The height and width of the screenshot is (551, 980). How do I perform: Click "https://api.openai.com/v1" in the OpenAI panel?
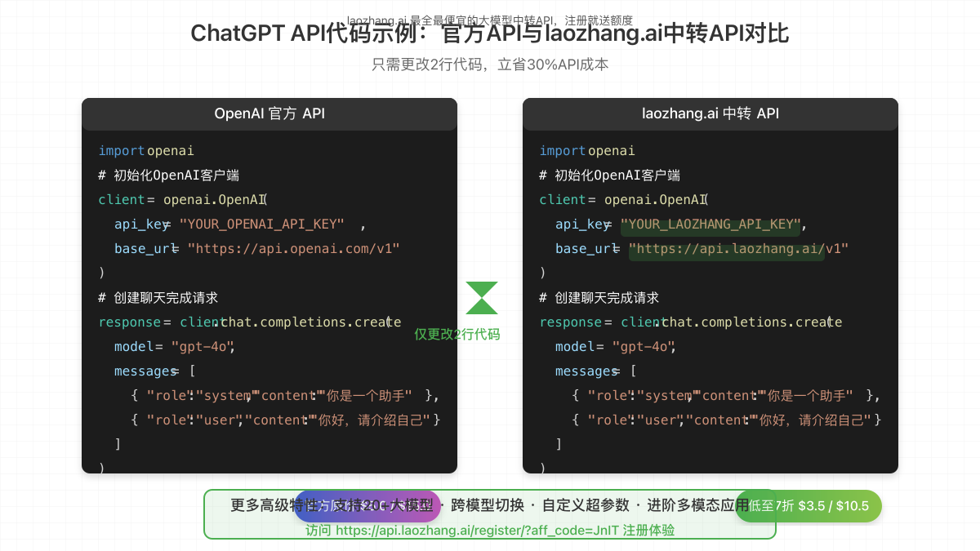[293, 249]
